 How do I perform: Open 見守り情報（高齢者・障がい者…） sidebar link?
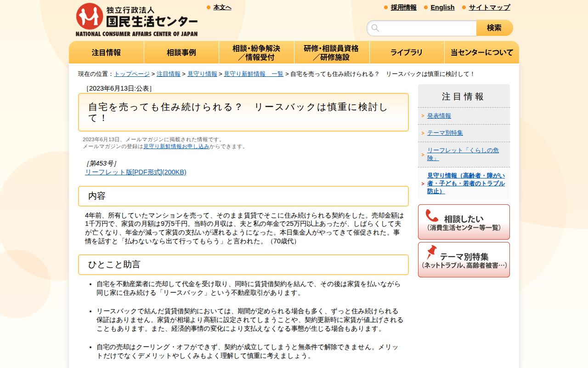[x=466, y=184]
